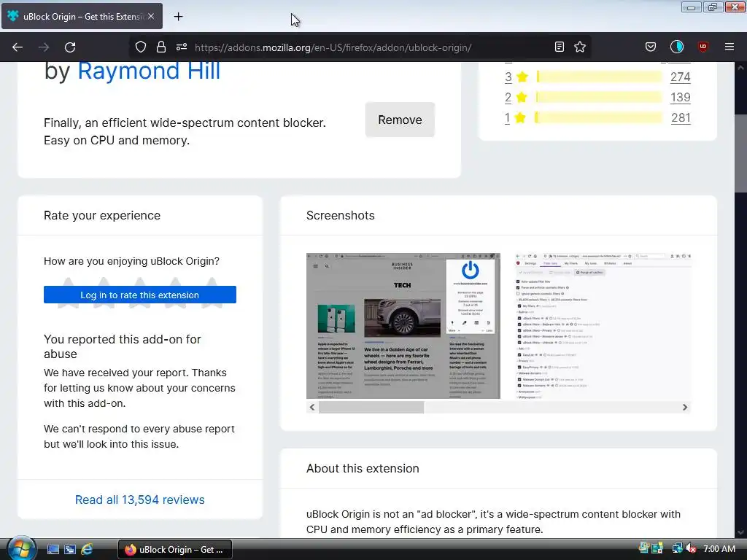The image size is (747, 560).
Task: Toggle reader view icon
Action: pos(560,47)
